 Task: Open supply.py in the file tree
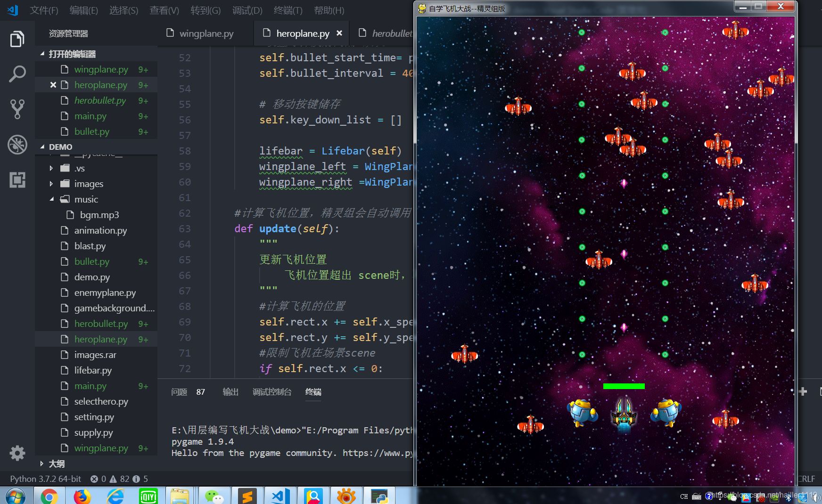coord(93,432)
